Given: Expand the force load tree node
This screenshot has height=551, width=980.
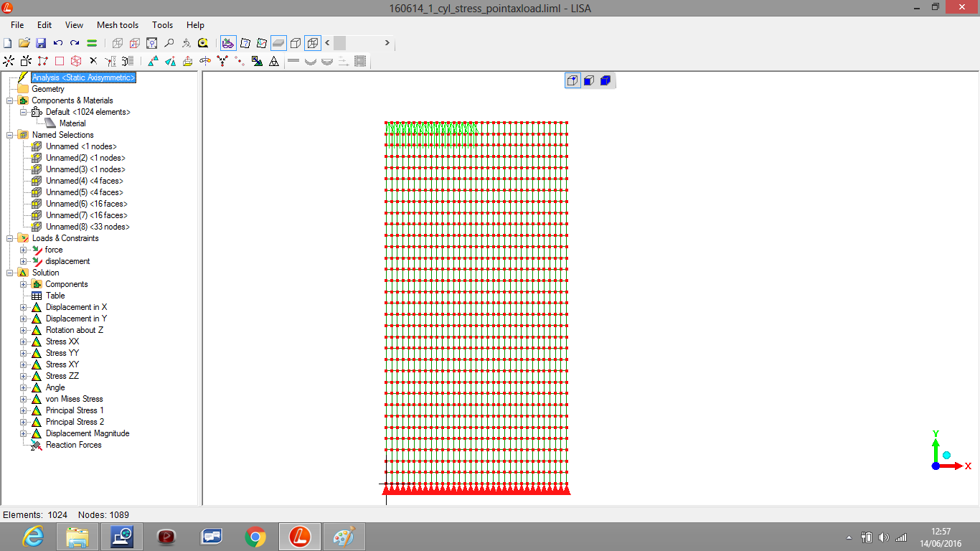Looking at the screenshot, I should click(x=24, y=250).
